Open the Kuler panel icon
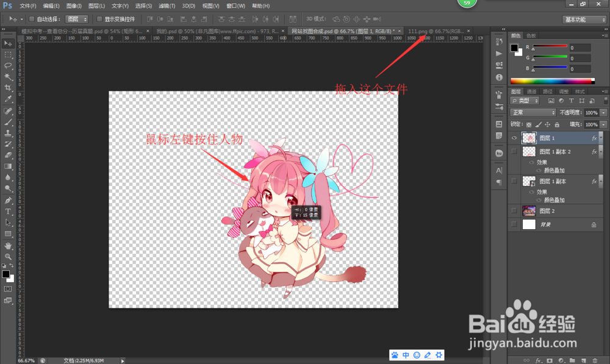 (x=499, y=153)
